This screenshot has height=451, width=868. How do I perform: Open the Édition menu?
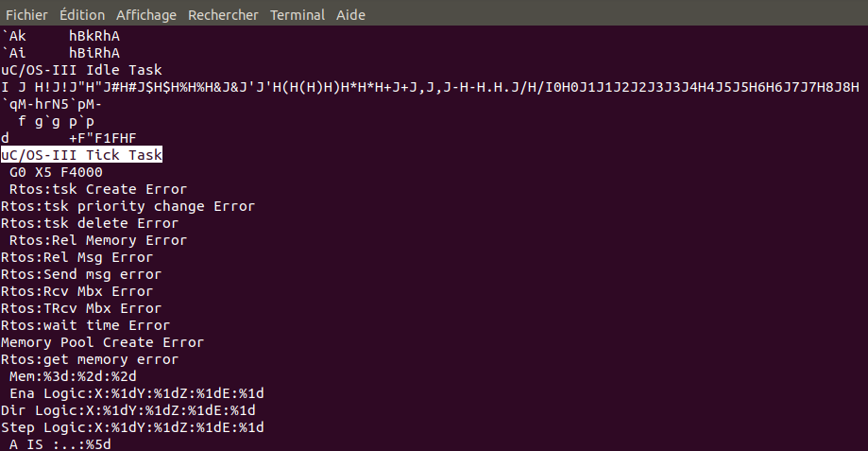(82, 15)
